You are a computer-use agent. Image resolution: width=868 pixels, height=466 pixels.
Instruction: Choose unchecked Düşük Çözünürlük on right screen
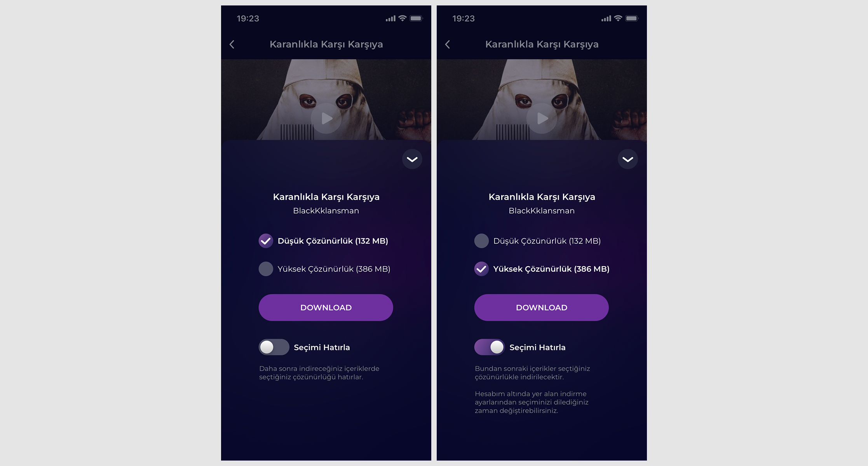point(537,241)
